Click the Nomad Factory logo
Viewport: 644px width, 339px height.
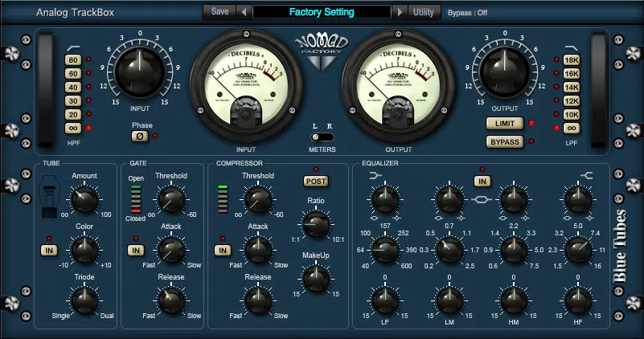tap(322, 51)
